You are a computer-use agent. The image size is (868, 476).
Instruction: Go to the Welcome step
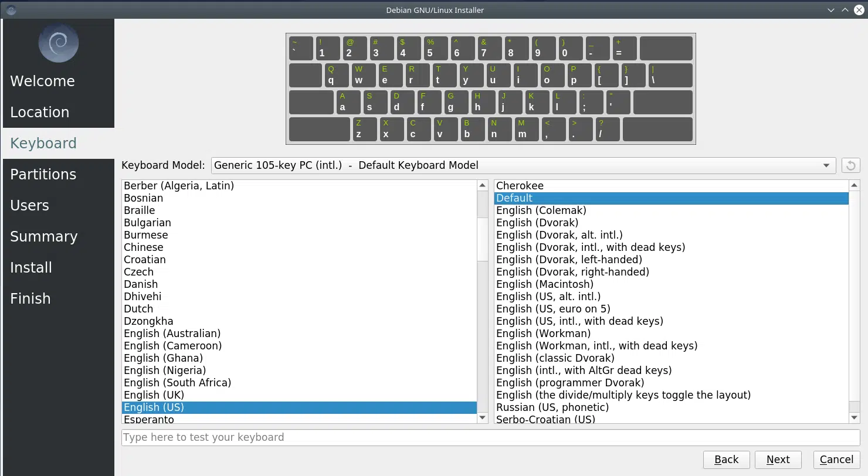[x=59, y=81]
